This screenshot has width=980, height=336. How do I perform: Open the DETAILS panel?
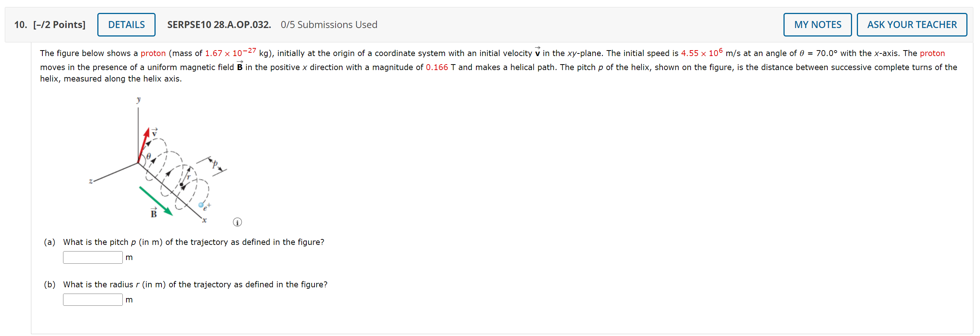pos(126,24)
